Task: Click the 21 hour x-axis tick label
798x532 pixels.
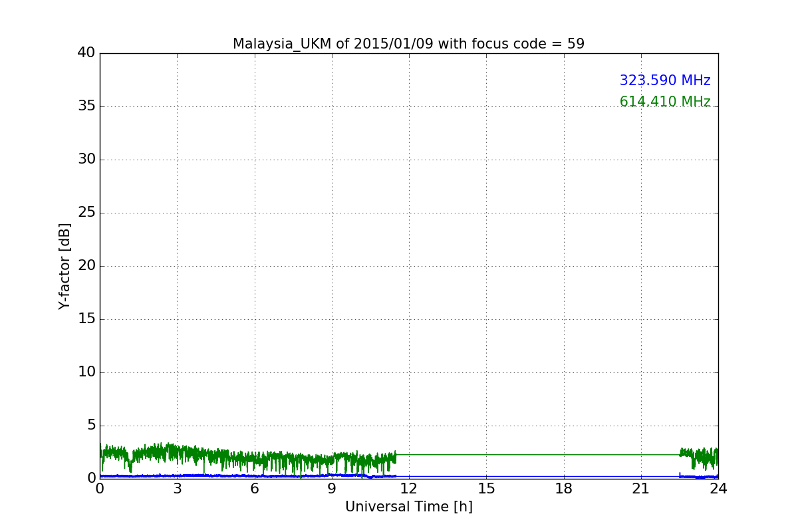Action: (641, 489)
